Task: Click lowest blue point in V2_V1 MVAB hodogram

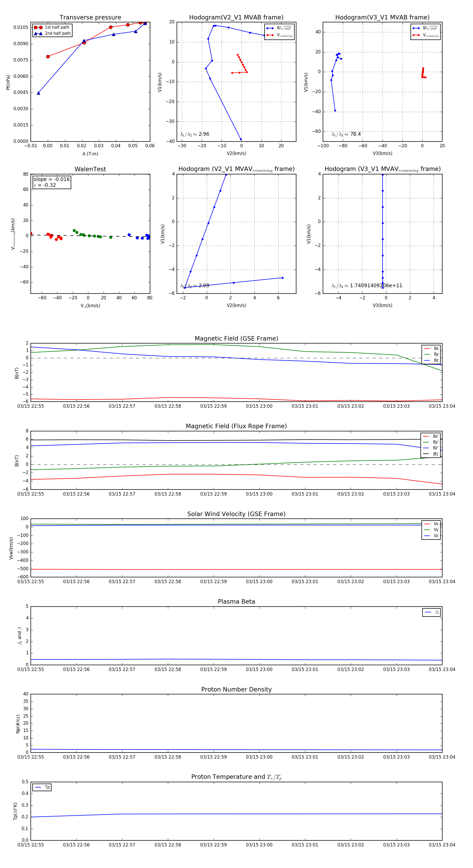Action: pyautogui.click(x=241, y=139)
